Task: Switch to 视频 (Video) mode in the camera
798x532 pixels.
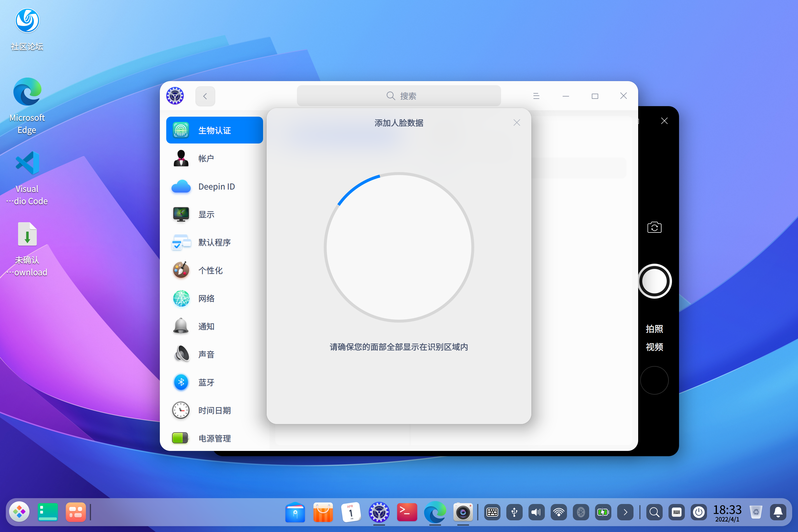Action: pos(654,347)
